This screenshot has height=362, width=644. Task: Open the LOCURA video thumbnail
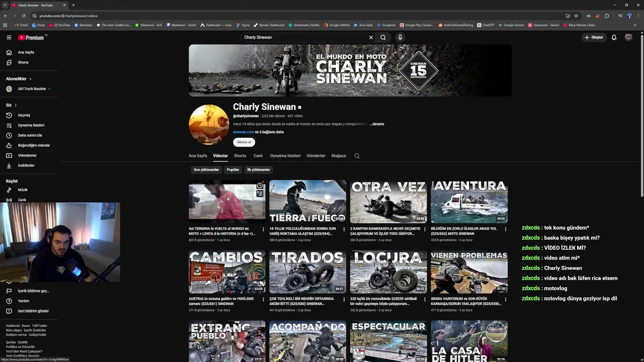tap(388, 272)
